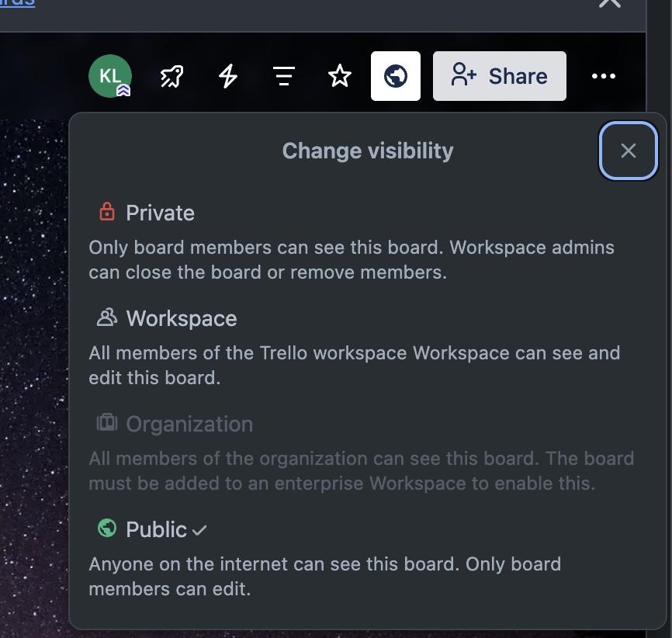Click the checkmark next to Public
This screenshot has height=638, width=672.
coord(199,531)
